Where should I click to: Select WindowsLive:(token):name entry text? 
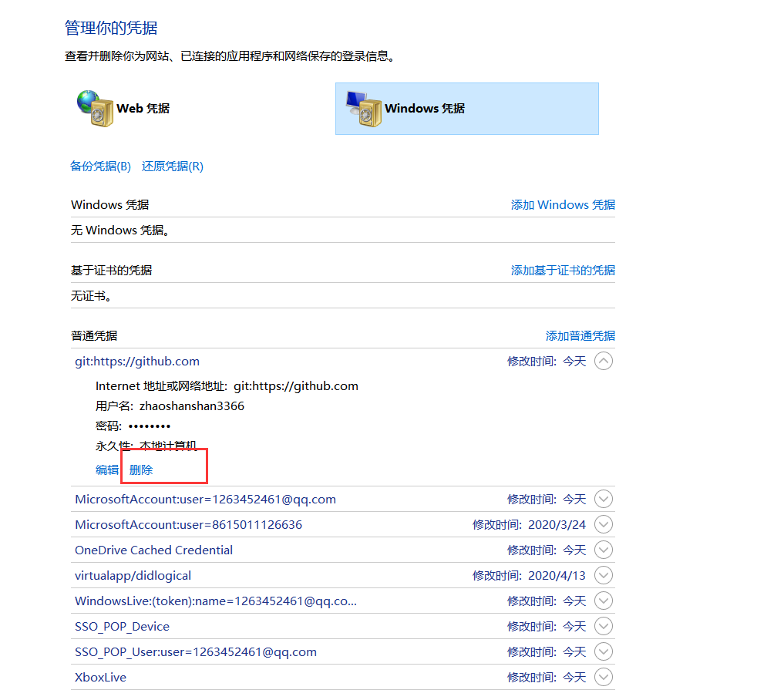pos(216,601)
